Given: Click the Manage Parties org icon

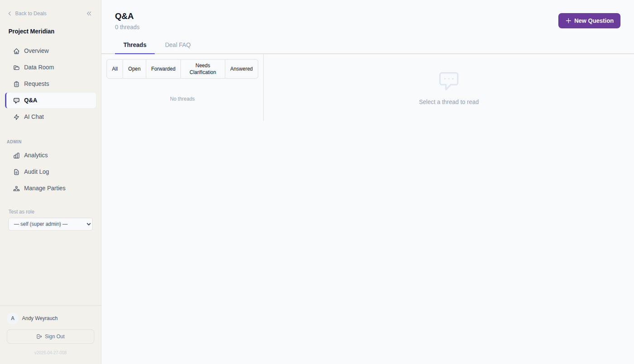Looking at the screenshot, I should coord(17,188).
